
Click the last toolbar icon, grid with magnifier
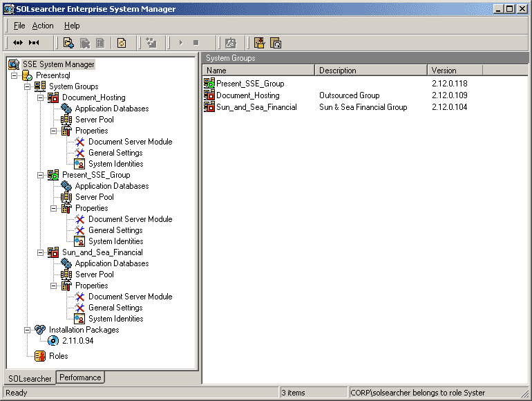click(276, 43)
